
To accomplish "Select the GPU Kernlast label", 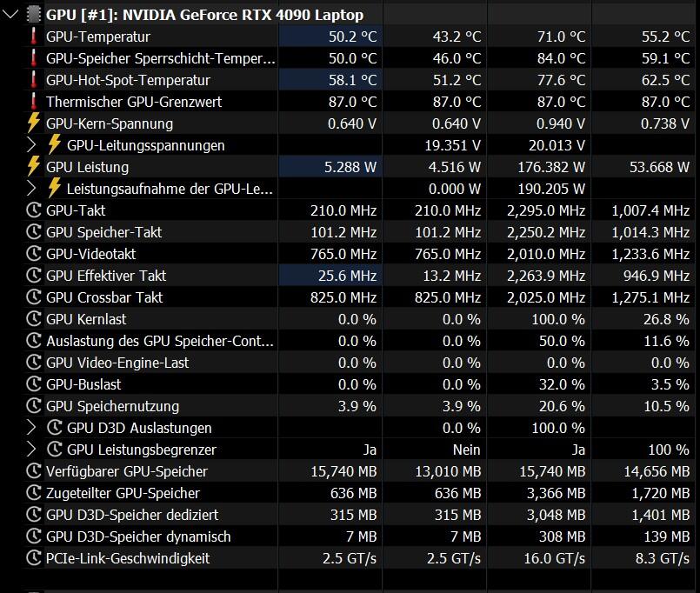I will point(86,319).
